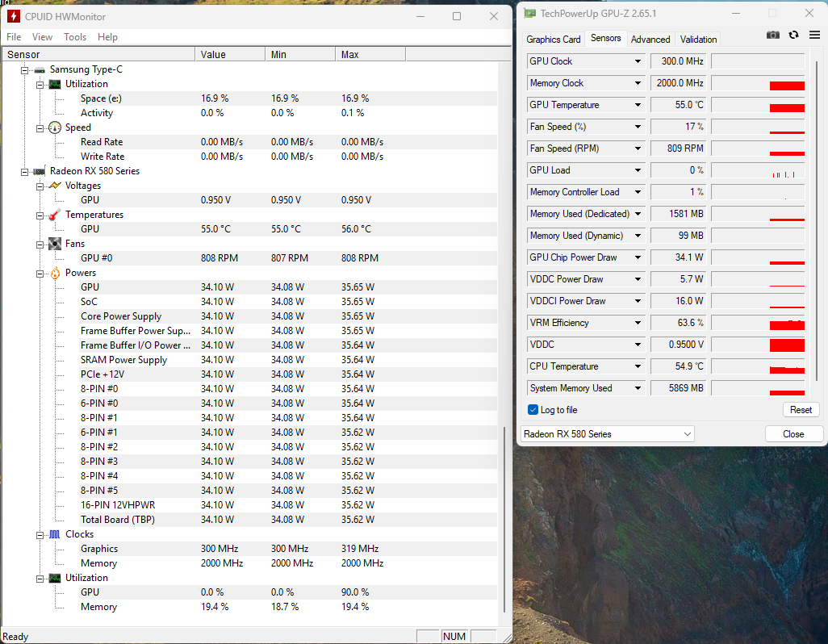Viewport: 828px width, 644px height.
Task: Open the Memory Clock sensor dropdown
Action: click(638, 83)
